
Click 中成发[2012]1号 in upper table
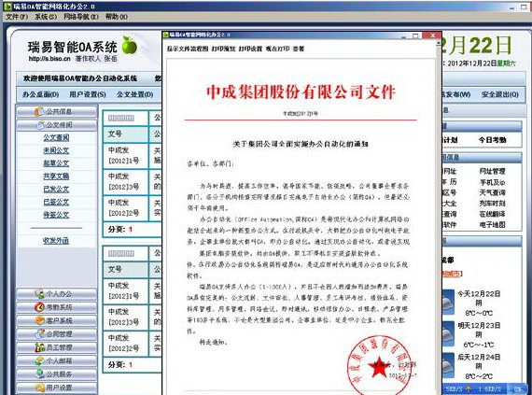coord(123,155)
